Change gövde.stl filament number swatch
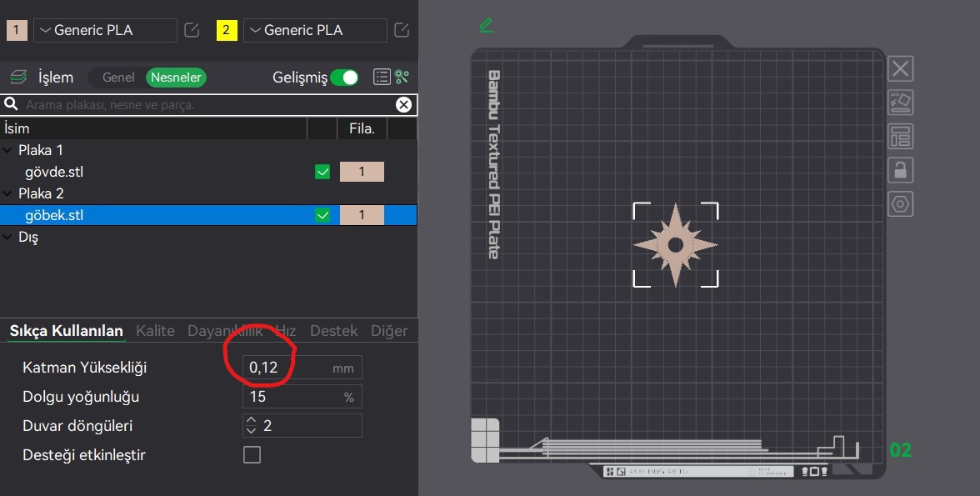Viewport: 980px width, 496px height. [x=362, y=172]
